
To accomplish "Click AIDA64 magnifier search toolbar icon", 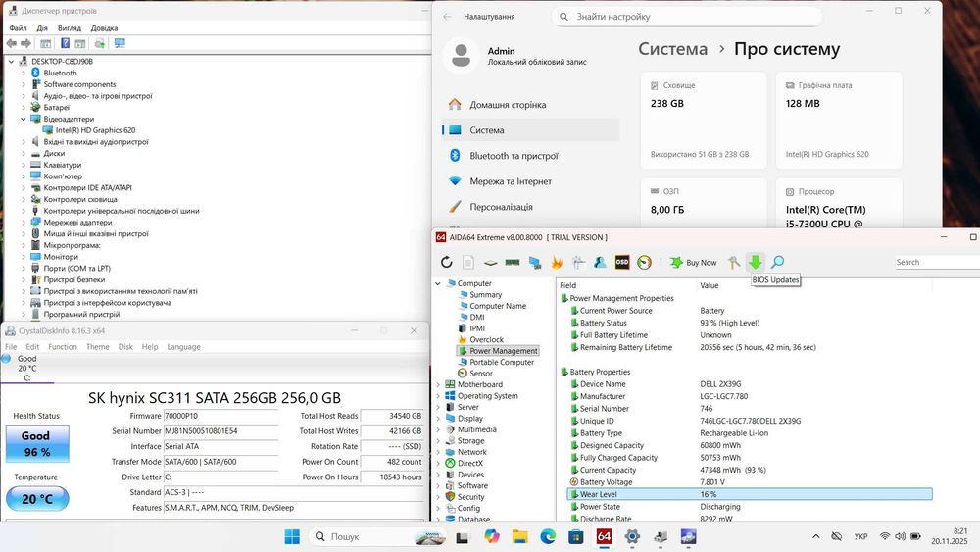I will 777,263.
